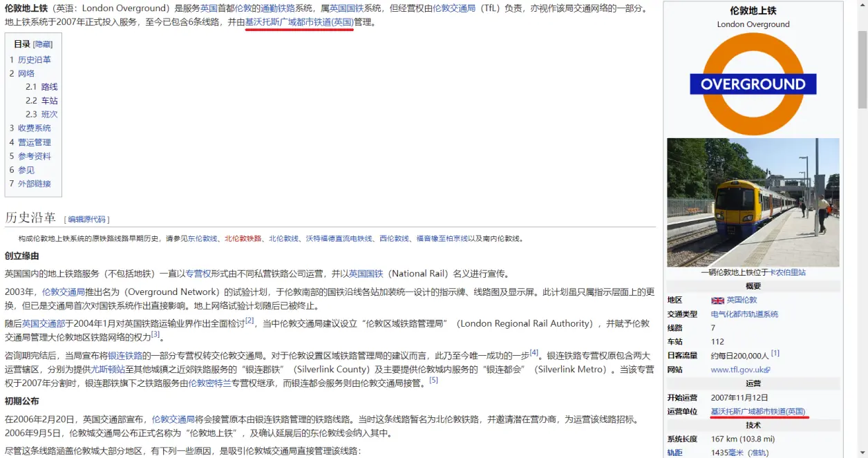This screenshot has height=458, width=868.
Task: Open 电气化都市轨道系统 link in the infobox
Action: [744, 314]
